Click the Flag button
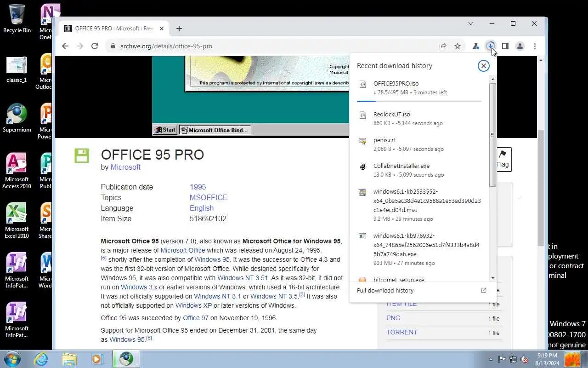 click(x=503, y=159)
